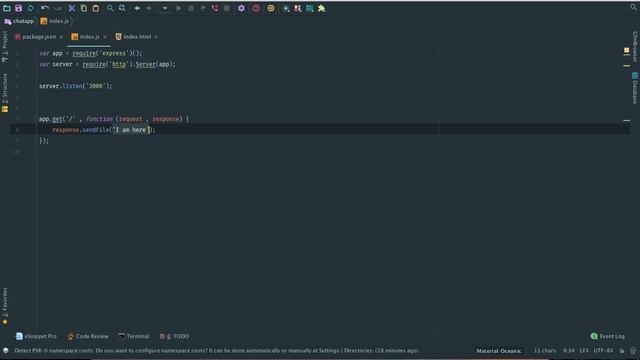This screenshot has height=360, width=640.
Task: Open the Favorites tool window
Action: click(x=5, y=306)
